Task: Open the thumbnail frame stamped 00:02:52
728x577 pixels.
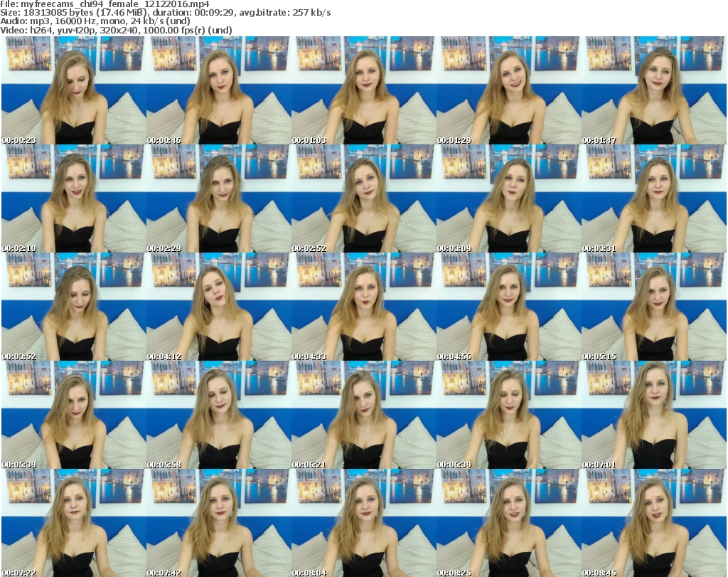Action: click(x=363, y=198)
